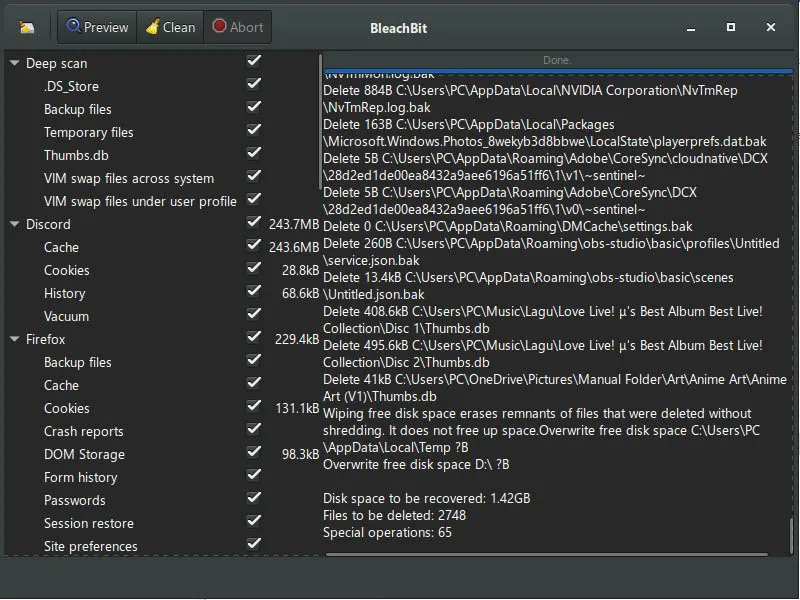Collapse the Firefox tree group
The image size is (800, 600).
pyautogui.click(x=15, y=339)
